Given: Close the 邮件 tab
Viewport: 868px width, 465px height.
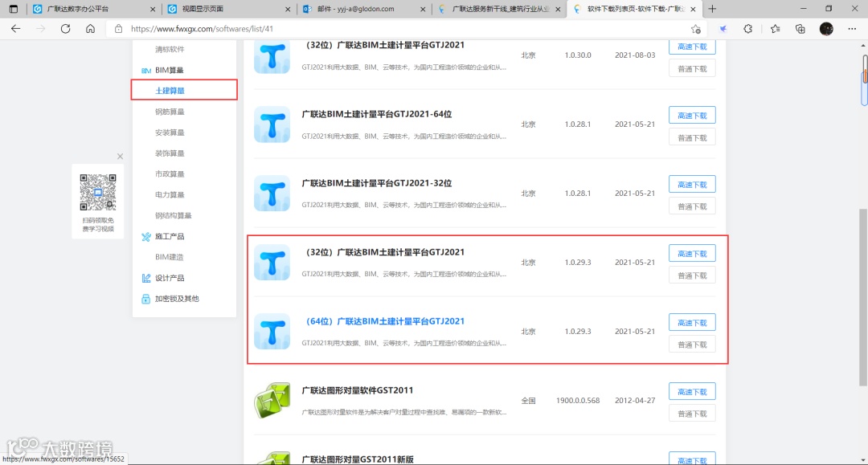Looking at the screenshot, I should click(x=423, y=9).
